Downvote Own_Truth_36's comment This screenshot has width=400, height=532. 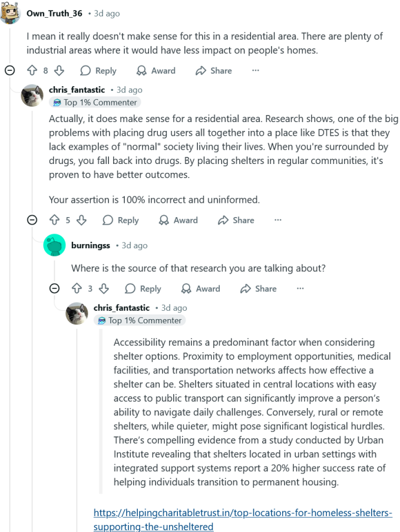tap(59, 71)
